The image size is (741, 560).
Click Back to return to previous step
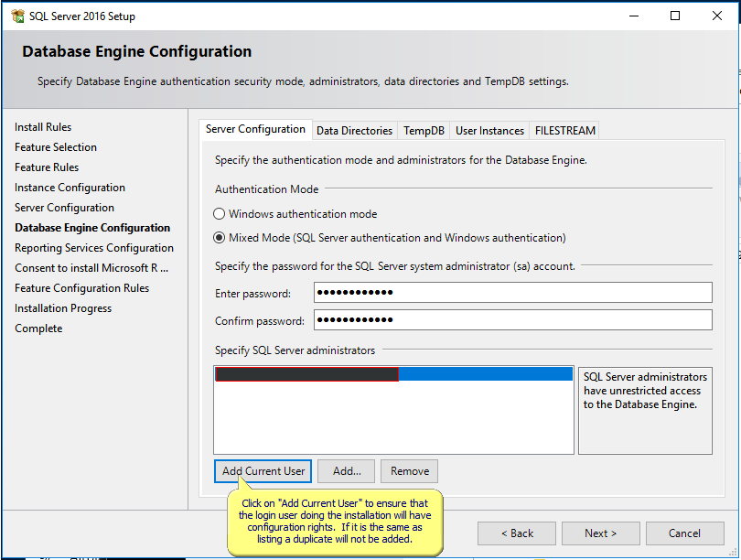click(516, 533)
